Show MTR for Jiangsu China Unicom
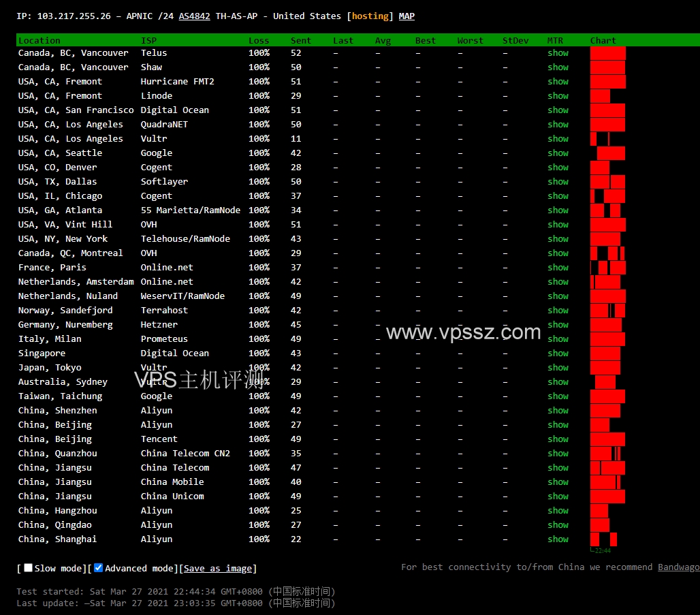Screen dimensions: 700x615 (558, 496)
